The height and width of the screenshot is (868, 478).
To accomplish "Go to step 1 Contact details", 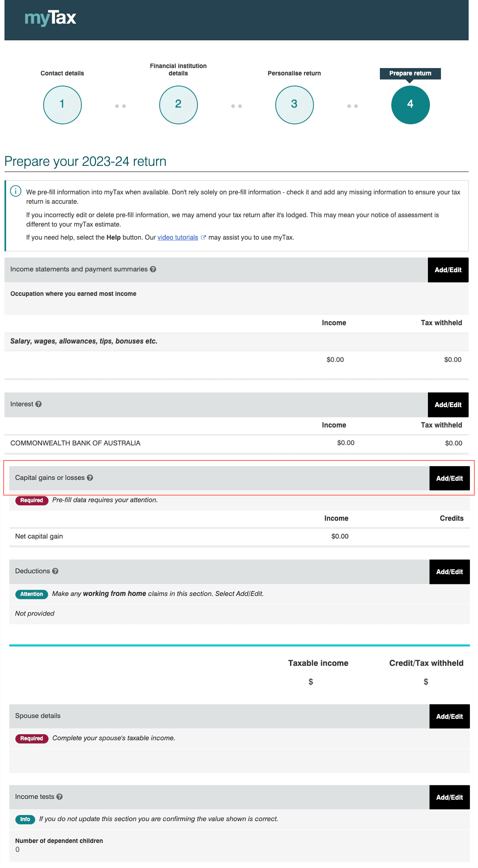I will [62, 105].
